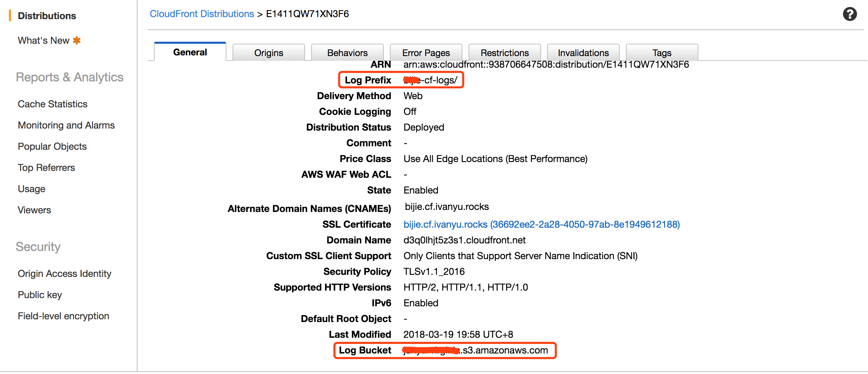Open the Origins tab
868x374 pixels.
click(268, 53)
